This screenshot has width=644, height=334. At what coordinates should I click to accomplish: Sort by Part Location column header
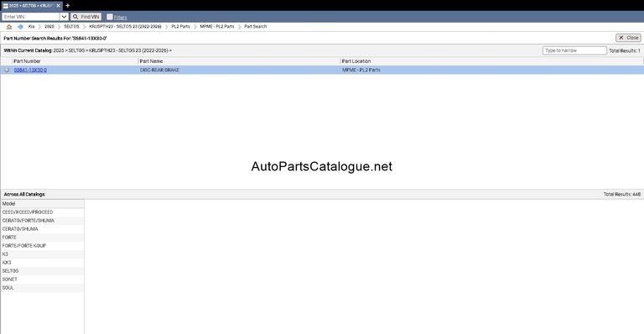356,61
